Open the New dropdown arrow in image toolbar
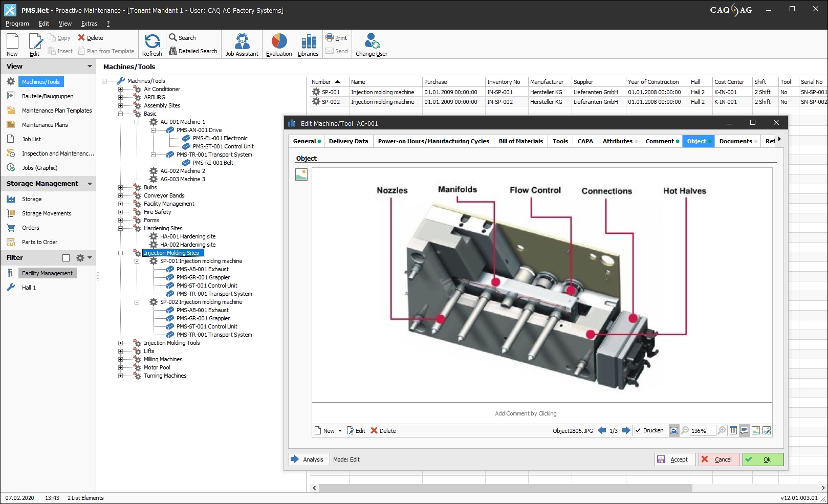This screenshot has height=504, width=828. click(x=340, y=431)
